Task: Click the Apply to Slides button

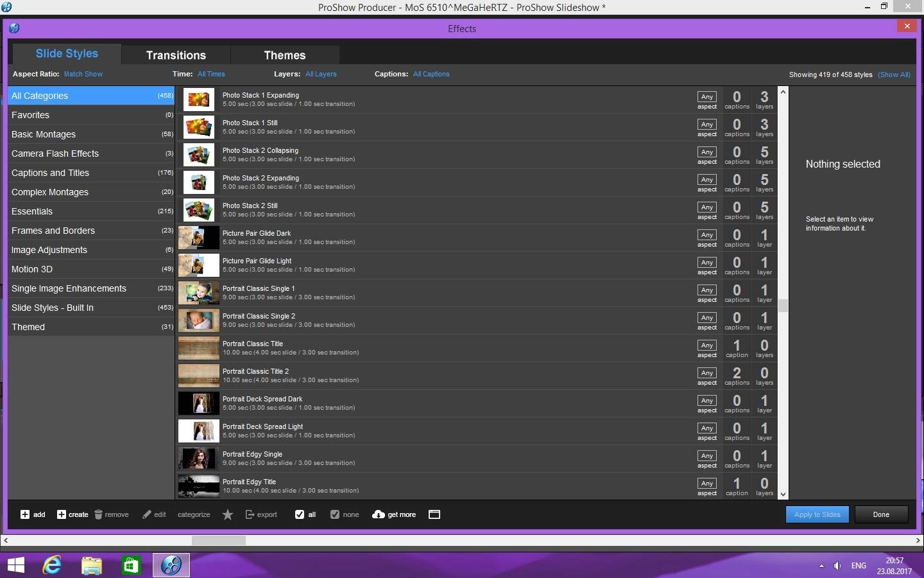Action: (817, 514)
